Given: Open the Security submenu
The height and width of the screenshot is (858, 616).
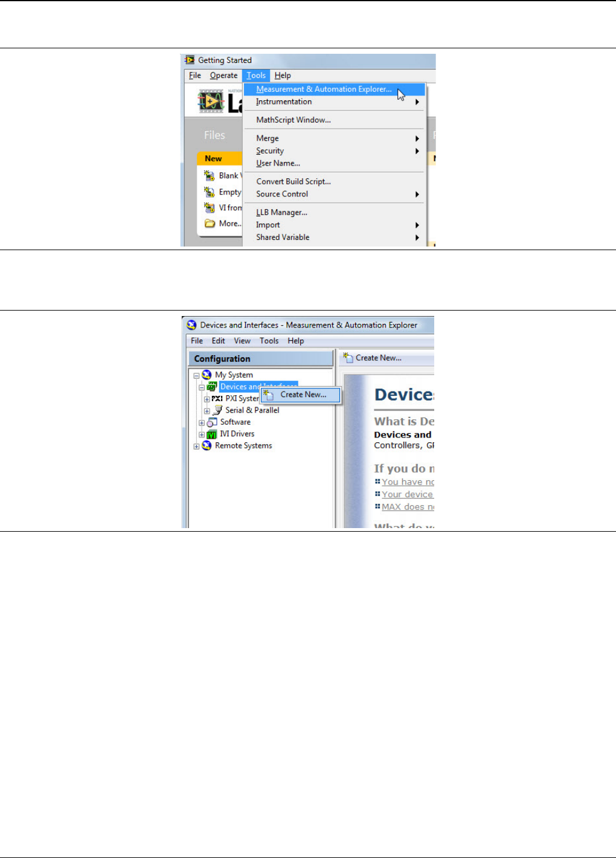Looking at the screenshot, I should pos(334,151).
